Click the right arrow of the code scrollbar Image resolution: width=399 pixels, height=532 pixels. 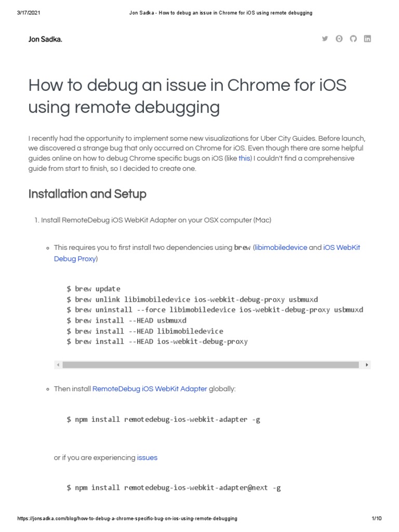tap(367, 365)
